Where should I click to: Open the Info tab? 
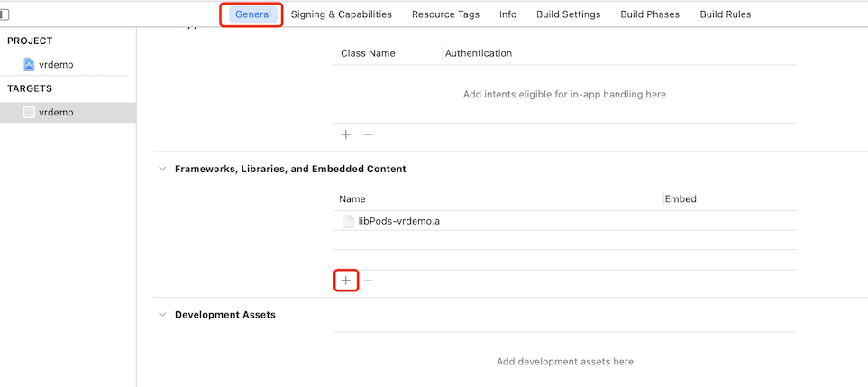tap(508, 15)
